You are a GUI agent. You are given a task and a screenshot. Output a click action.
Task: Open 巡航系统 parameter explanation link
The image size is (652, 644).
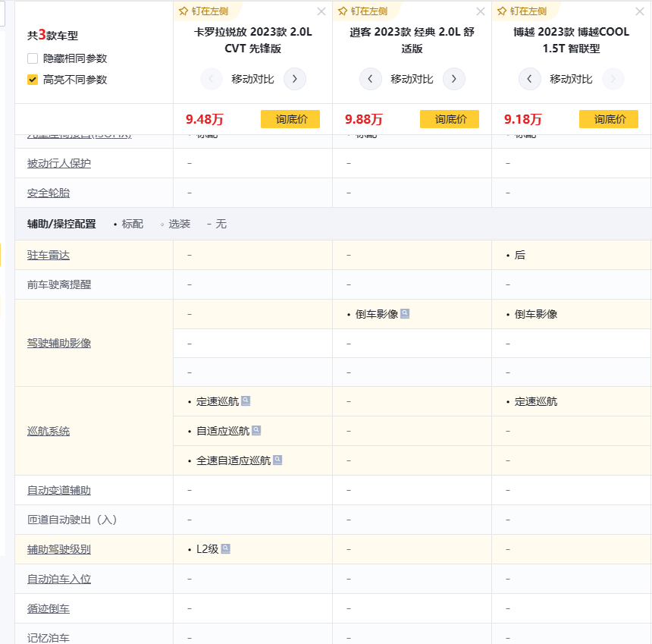49,432
